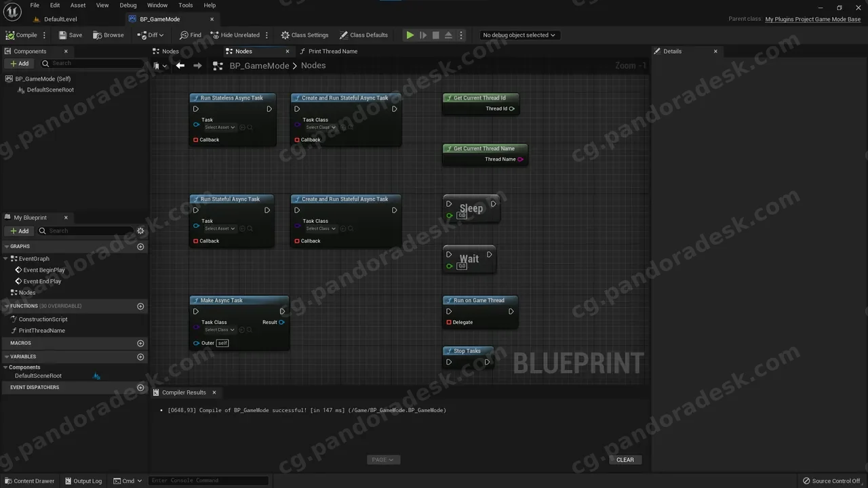The height and width of the screenshot is (488, 868).
Task: Add a new variable with plus icon
Action: 140,357
